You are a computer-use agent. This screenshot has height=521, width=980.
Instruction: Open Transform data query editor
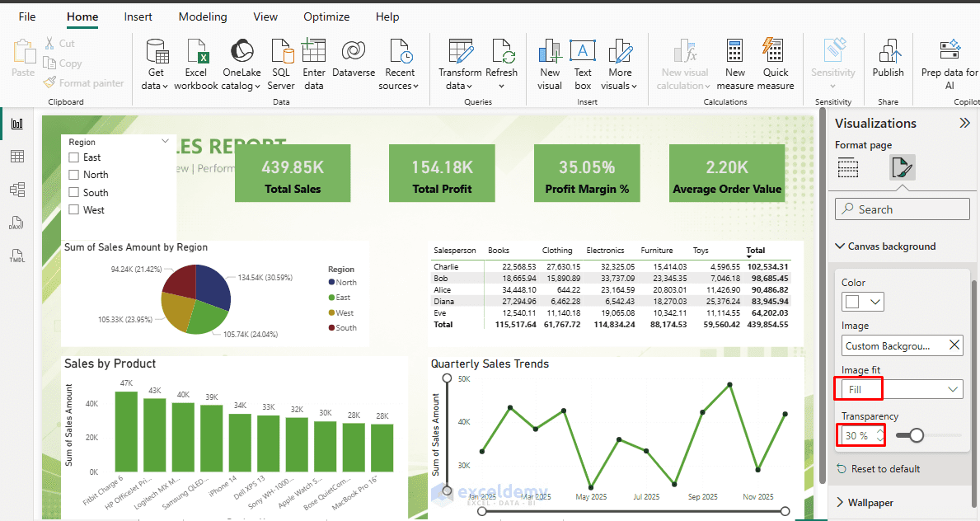tap(460, 64)
